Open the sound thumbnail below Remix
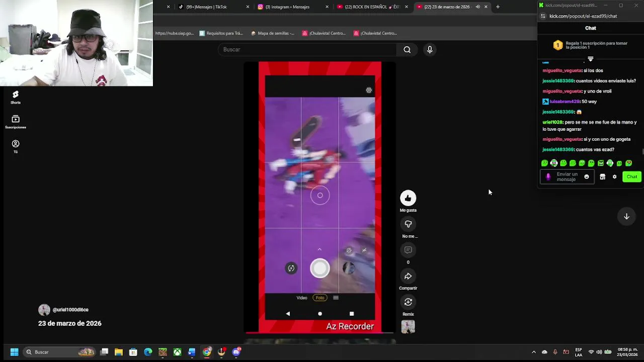This screenshot has width=644, height=362. pos(408,327)
